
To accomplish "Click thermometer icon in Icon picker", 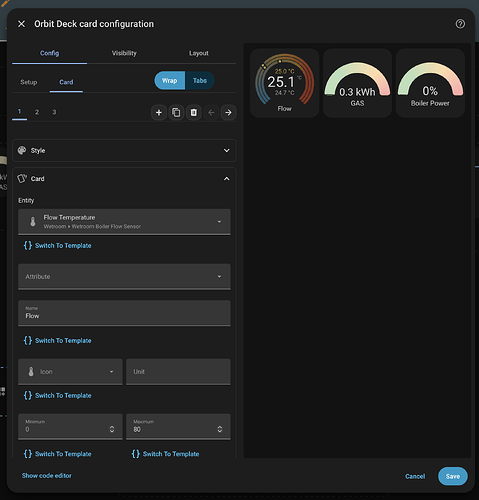I will [x=31, y=372].
